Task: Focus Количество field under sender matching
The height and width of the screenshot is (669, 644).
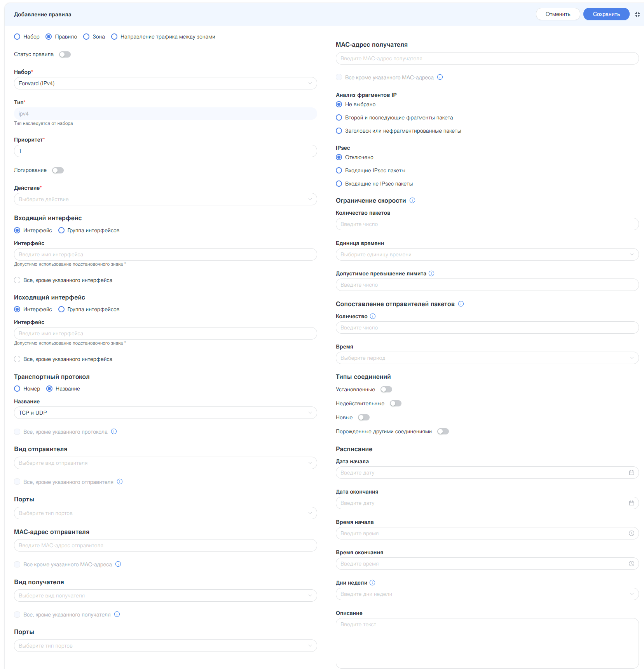Action: tap(487, 327)
